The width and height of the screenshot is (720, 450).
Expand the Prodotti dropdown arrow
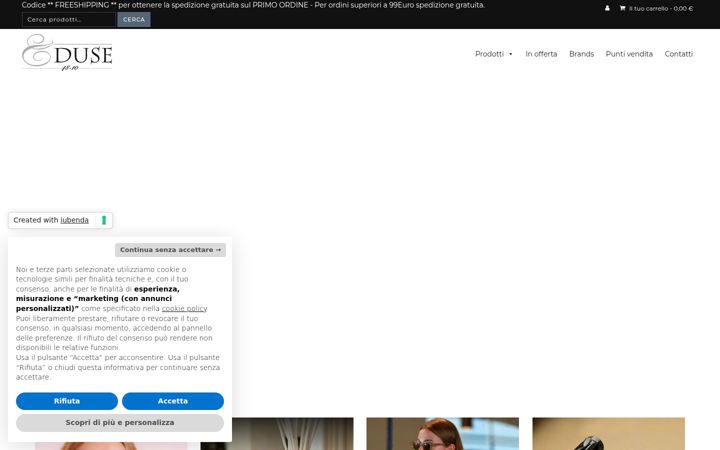tap(511, 54)
